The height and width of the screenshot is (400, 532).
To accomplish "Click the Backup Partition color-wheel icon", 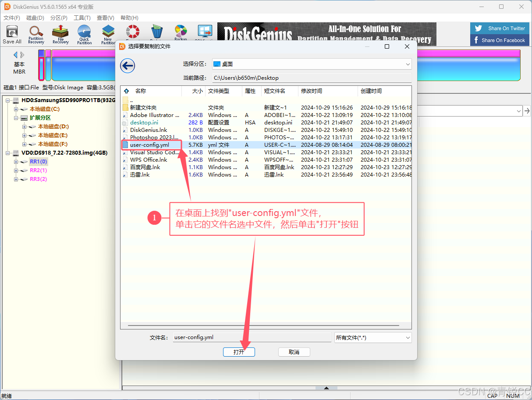I will (x=181, y=32).
